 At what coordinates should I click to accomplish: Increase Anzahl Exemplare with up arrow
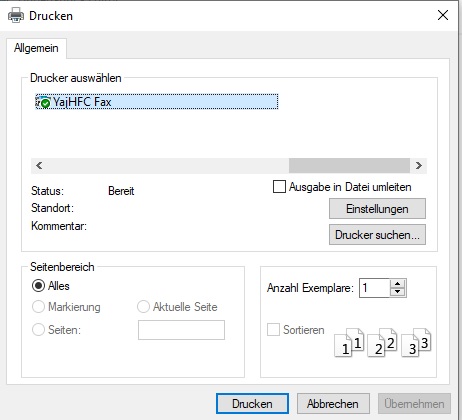(x=397, y=284)
